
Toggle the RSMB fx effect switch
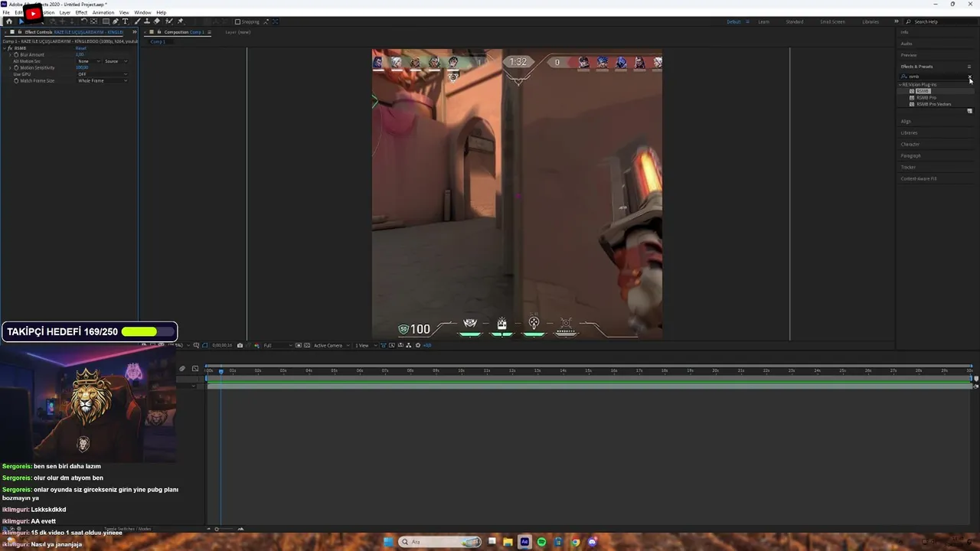10,48
